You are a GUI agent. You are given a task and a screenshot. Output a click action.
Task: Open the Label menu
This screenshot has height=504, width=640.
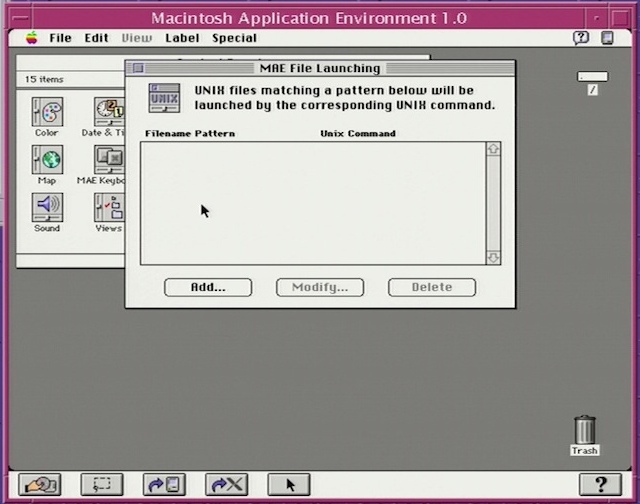click(x=182, y=38)
